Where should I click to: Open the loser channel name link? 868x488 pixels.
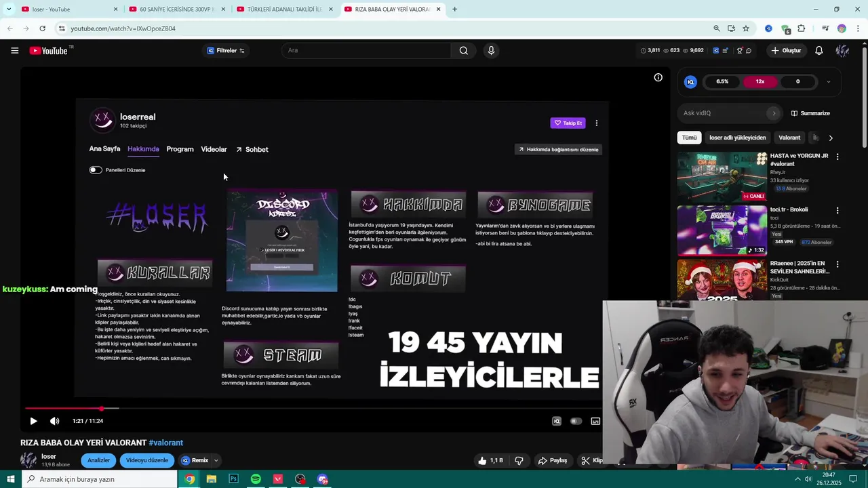tap(49, 457)
